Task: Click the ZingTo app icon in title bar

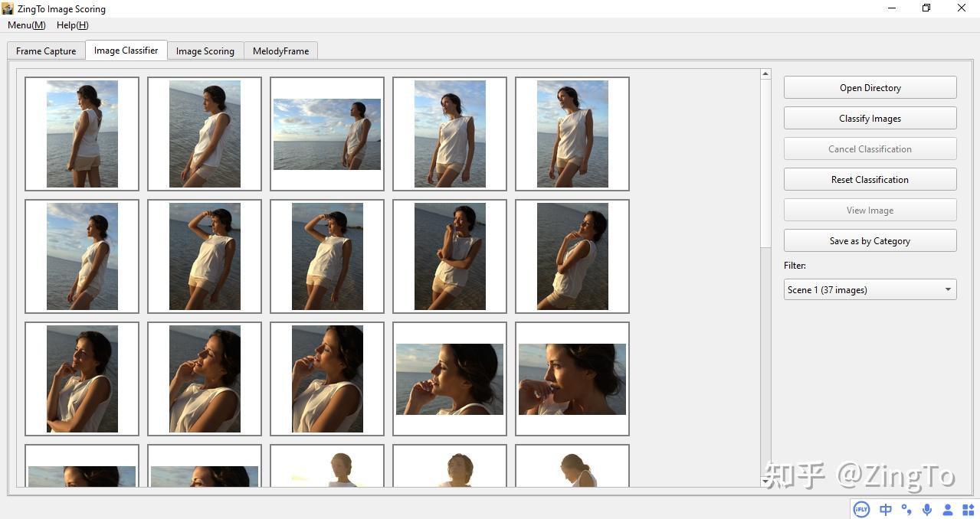Action: [x=8, y=8]
